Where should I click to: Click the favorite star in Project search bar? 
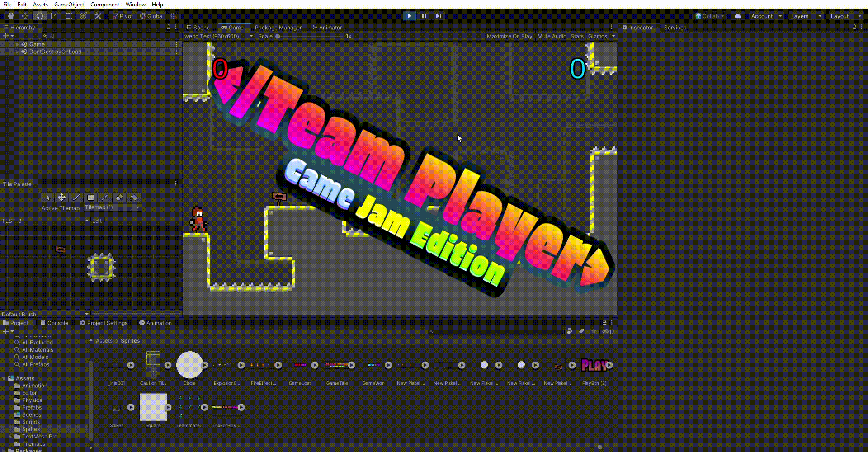point(594,331)
